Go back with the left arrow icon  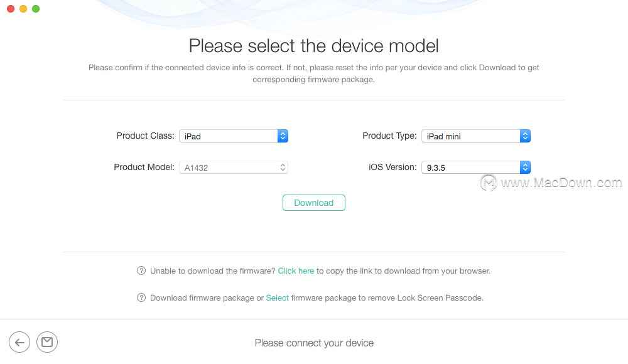click(19, 343)
